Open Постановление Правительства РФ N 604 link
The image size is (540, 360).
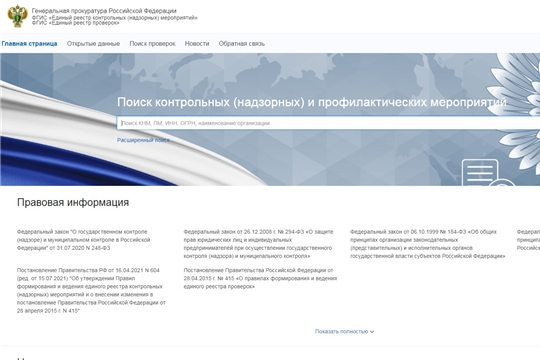91,290
